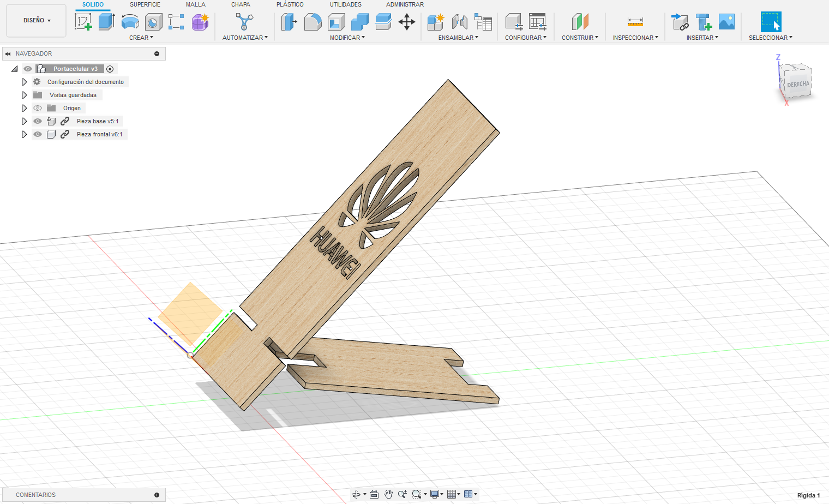The height and width of the screenshot is (504, 829).
Task: Hide the Pieza frontal v6:1 component
Action: (x=38, y=134)
